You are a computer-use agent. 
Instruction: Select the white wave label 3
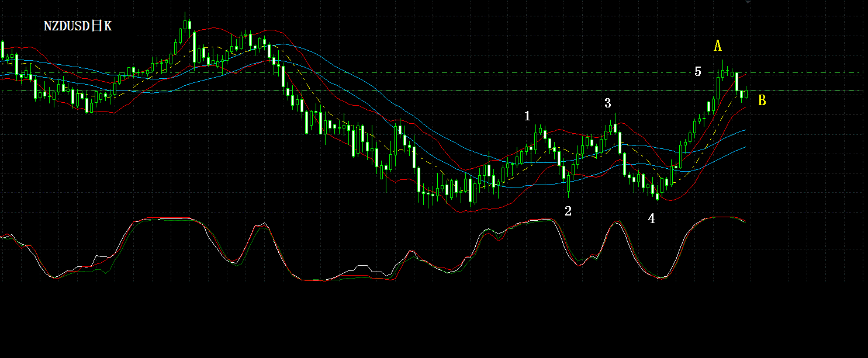(608, 103)
